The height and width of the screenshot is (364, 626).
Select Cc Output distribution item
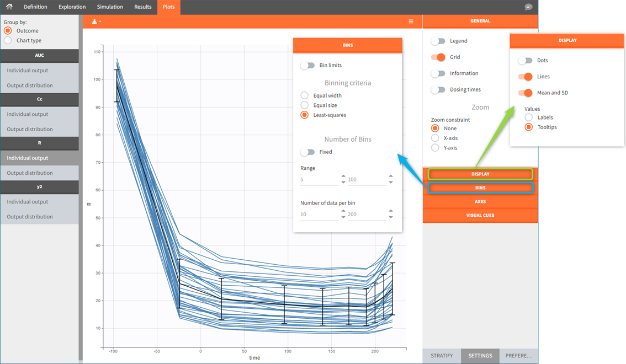tap(30, 129)
